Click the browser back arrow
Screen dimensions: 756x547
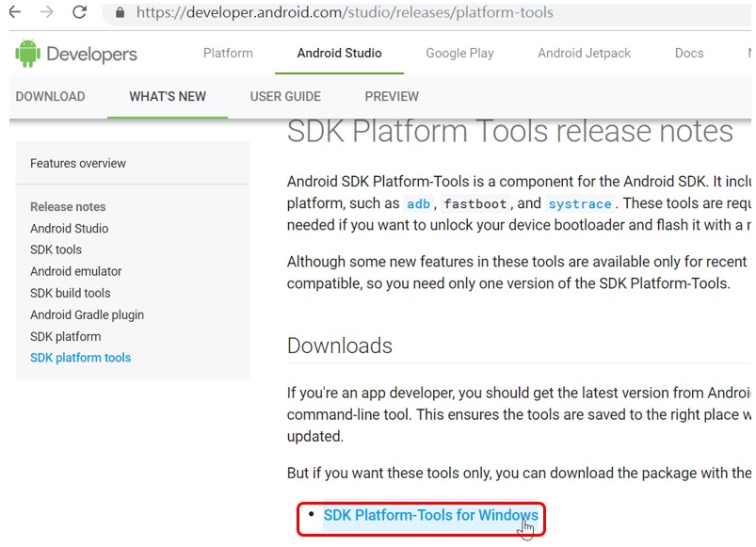click(15, 11)
